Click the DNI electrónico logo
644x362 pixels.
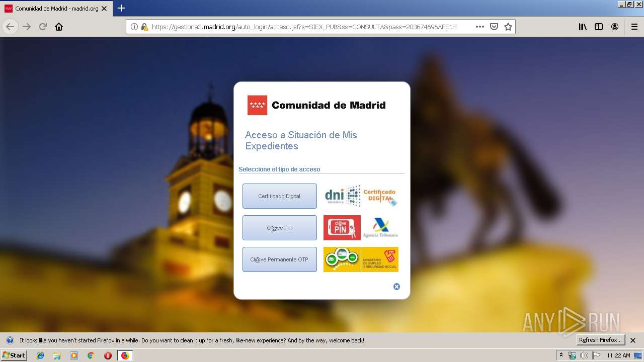(x=342, y=196)
